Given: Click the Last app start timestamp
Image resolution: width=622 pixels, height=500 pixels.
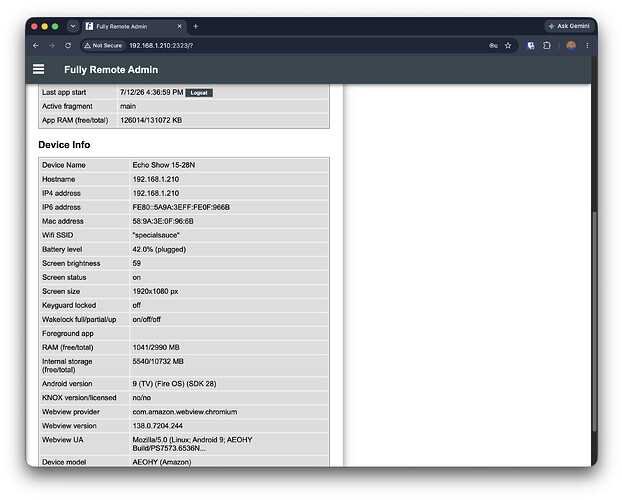Looking at the screenshot, I should (152, 92).
